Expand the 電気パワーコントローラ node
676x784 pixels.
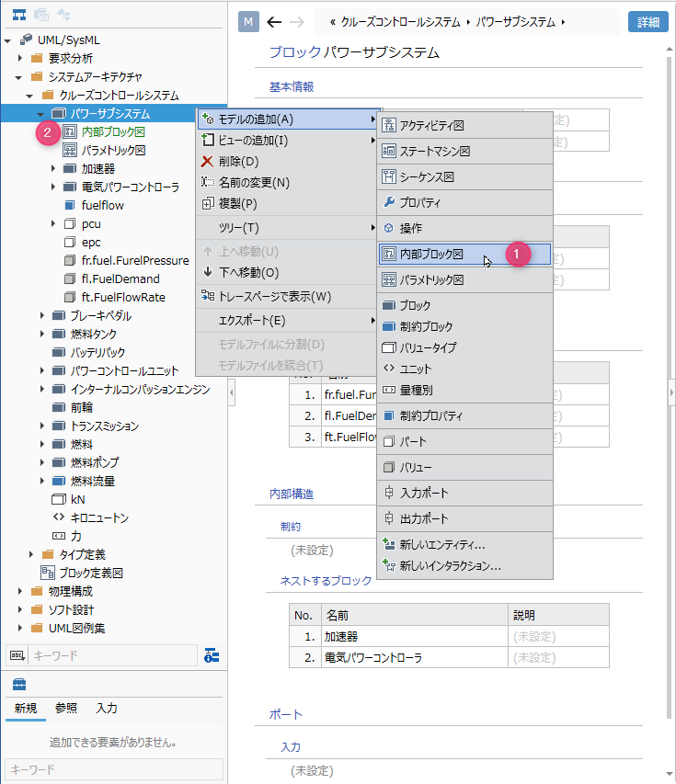pos(53,187)
